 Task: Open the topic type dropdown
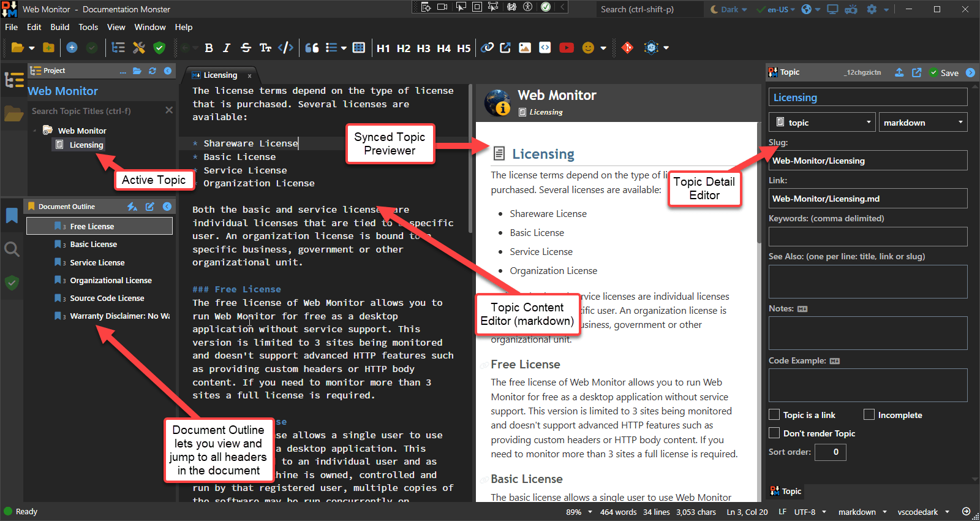[x=822, y=122]
